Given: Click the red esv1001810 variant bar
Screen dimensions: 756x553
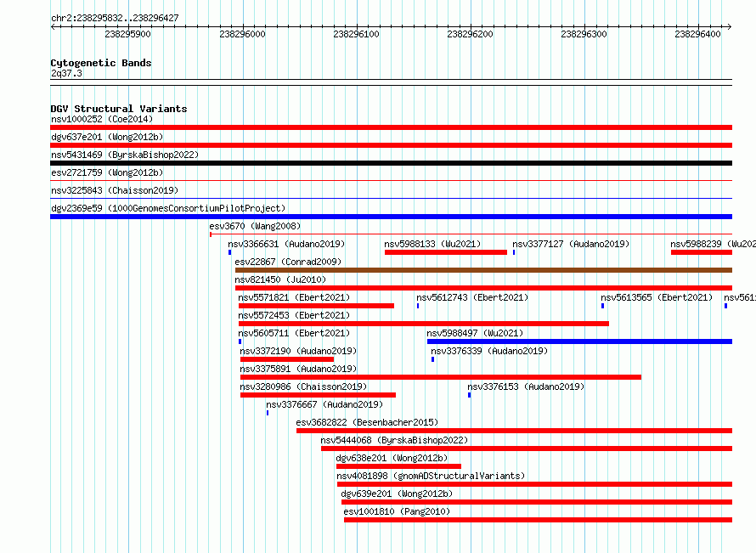Looking at the screenshot, I should pos(538,520).
